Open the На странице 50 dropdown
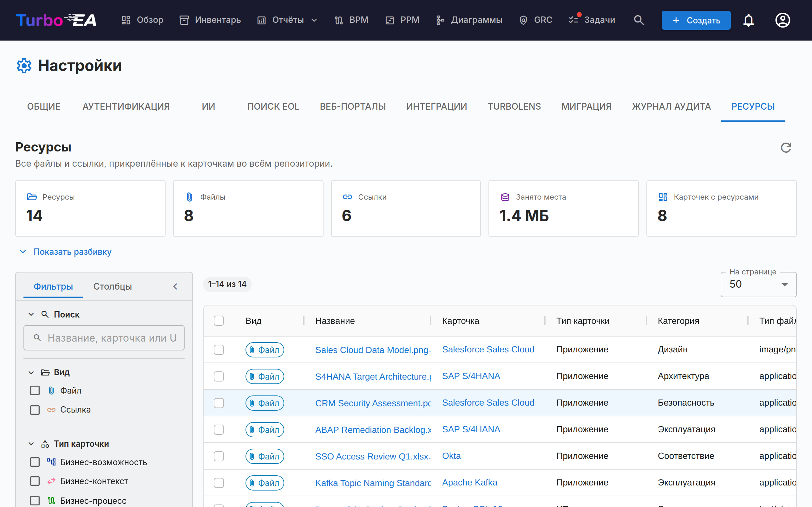Screen dimensions: 812x507 point(758,284)
